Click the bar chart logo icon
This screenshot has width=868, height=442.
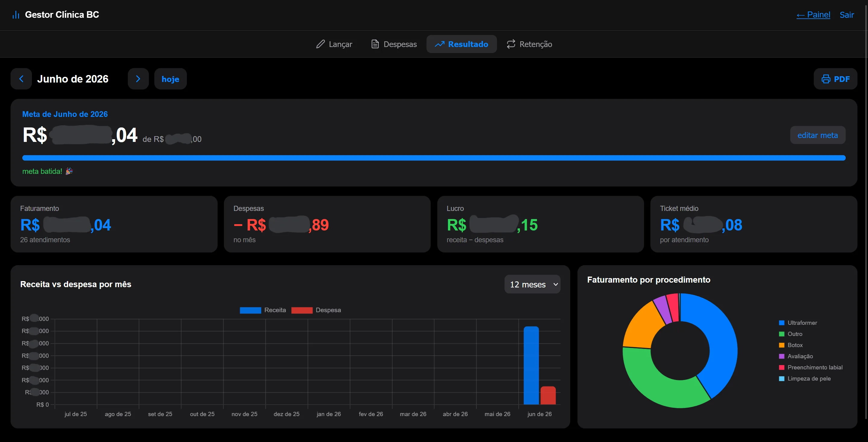point(16,15)
